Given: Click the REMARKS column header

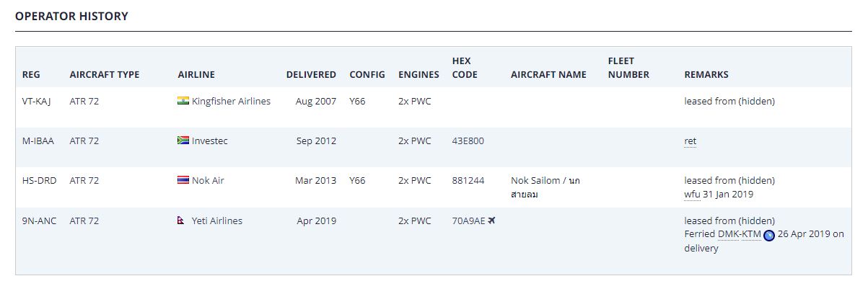Looking at the screenshot, I should [706, 74].
